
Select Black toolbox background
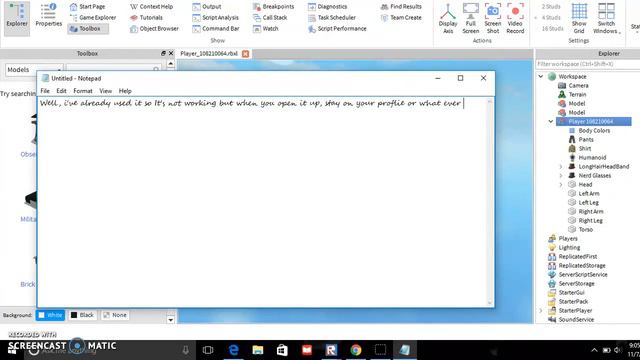[x=82, y=315]
